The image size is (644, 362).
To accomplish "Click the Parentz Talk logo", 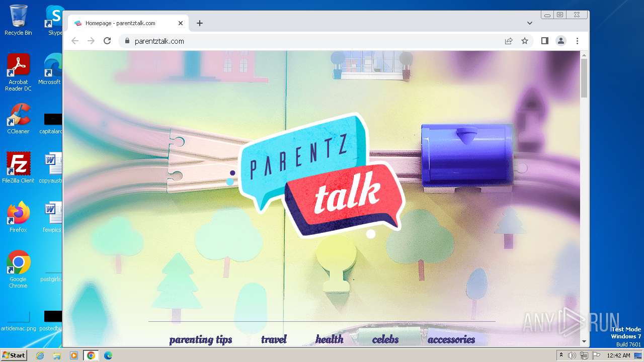I will [x=322, y=176].
